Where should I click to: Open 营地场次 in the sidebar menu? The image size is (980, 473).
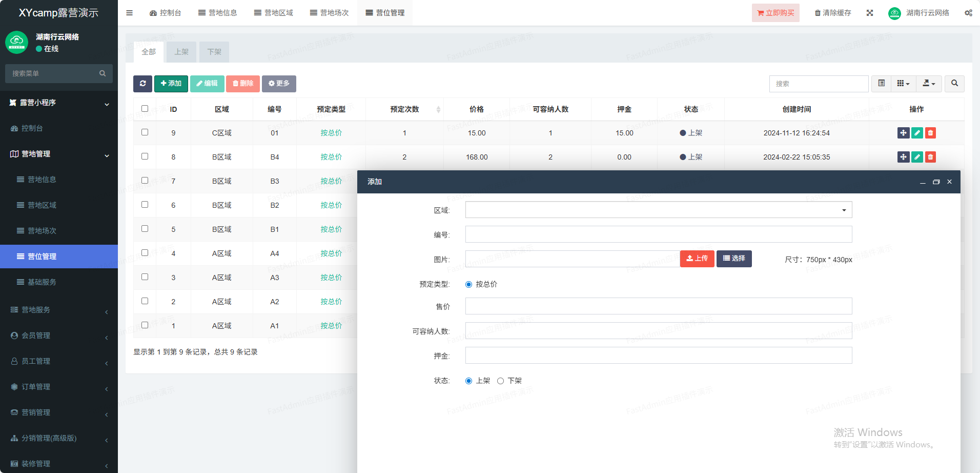(42, 231)
